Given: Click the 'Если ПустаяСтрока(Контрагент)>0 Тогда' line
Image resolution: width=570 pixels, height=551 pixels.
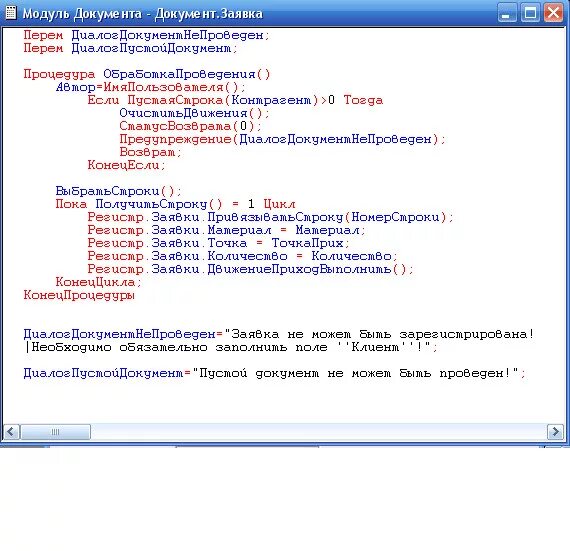Looking at the screenshot, I should coord(235,100).
